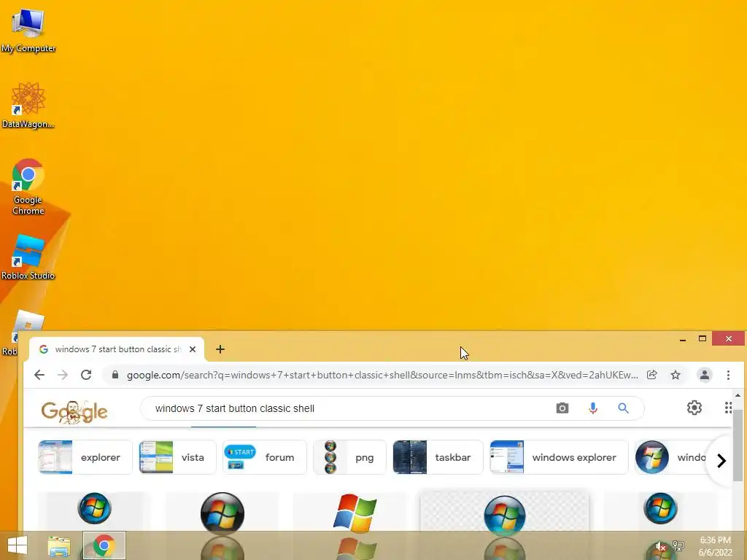Open Google quick settings gear
Screen dimensions: 747x560
[x=694, y=408]
